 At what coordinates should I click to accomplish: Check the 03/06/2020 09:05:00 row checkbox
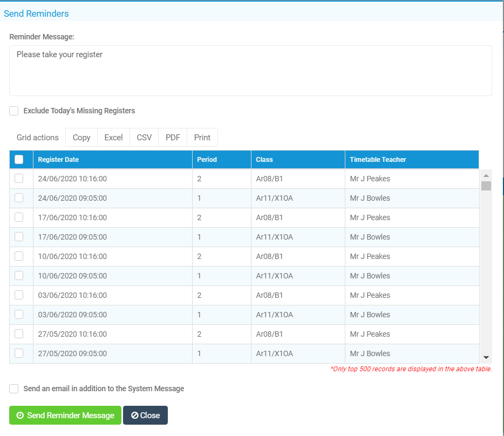pyautogui.click(x=19, y=315)
